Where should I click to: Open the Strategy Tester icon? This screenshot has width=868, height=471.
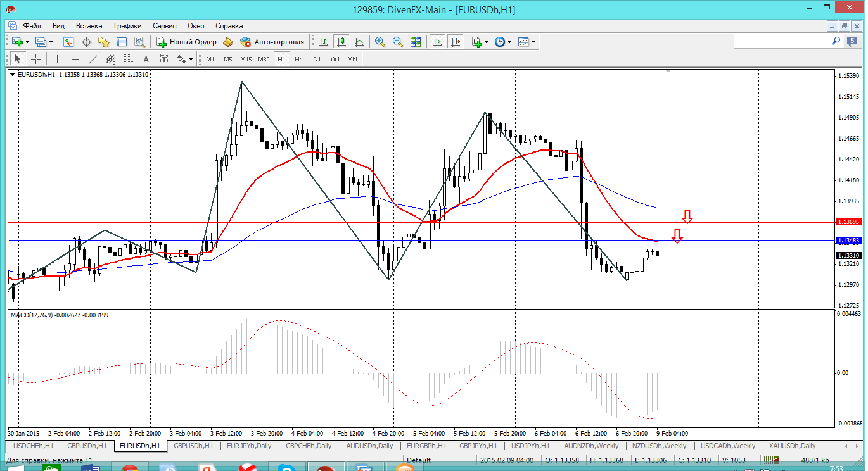point(140,42)
